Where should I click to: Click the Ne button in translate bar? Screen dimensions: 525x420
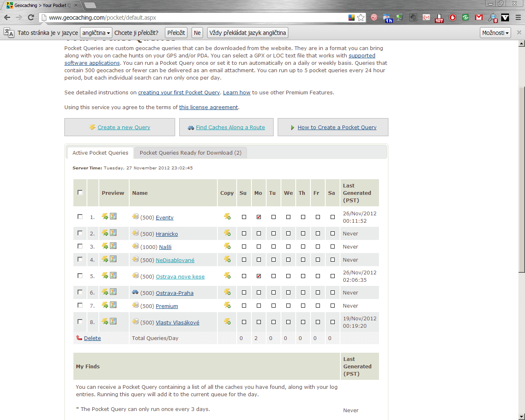point(197,33)
